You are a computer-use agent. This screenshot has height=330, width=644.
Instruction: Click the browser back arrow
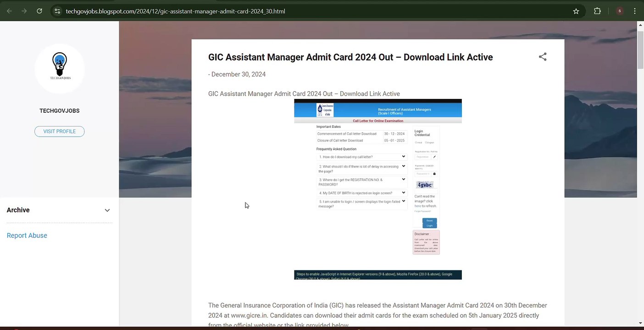[x=9, y=11]
